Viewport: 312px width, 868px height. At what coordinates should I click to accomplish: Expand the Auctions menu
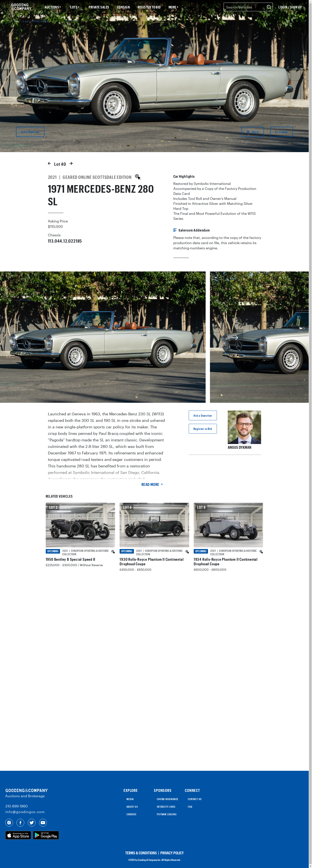click(x=53, y=7)
